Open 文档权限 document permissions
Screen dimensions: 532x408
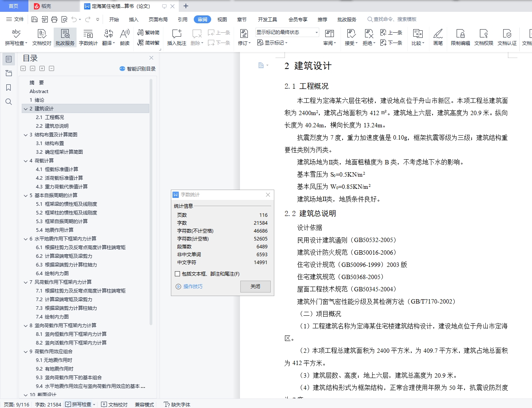[x=484, y=37]
